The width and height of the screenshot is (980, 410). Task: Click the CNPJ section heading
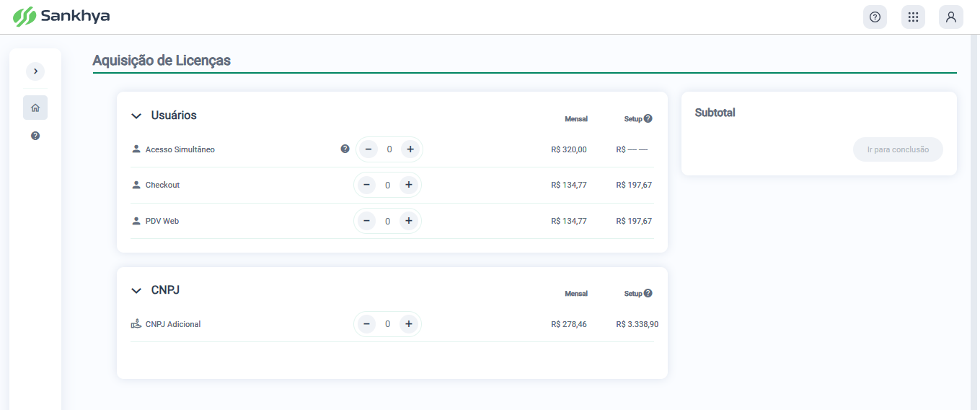coord(165,290)
